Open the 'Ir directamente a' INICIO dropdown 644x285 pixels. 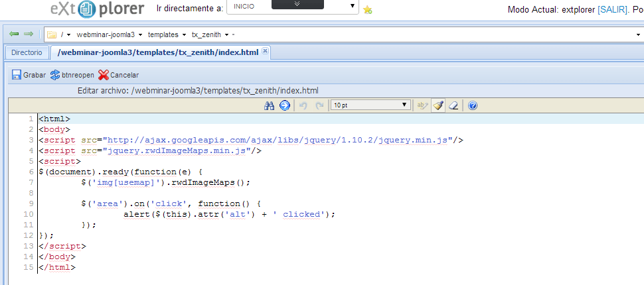pos(293,7)
